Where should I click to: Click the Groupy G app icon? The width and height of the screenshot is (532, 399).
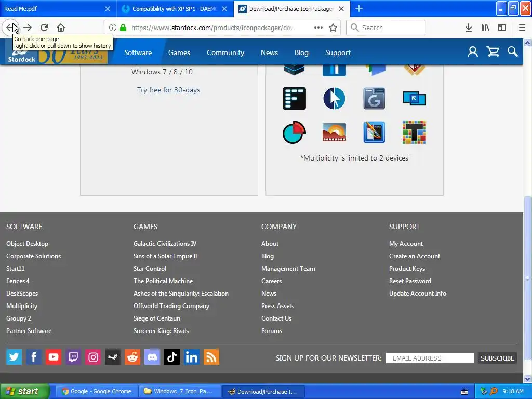(x=374, y=98)
